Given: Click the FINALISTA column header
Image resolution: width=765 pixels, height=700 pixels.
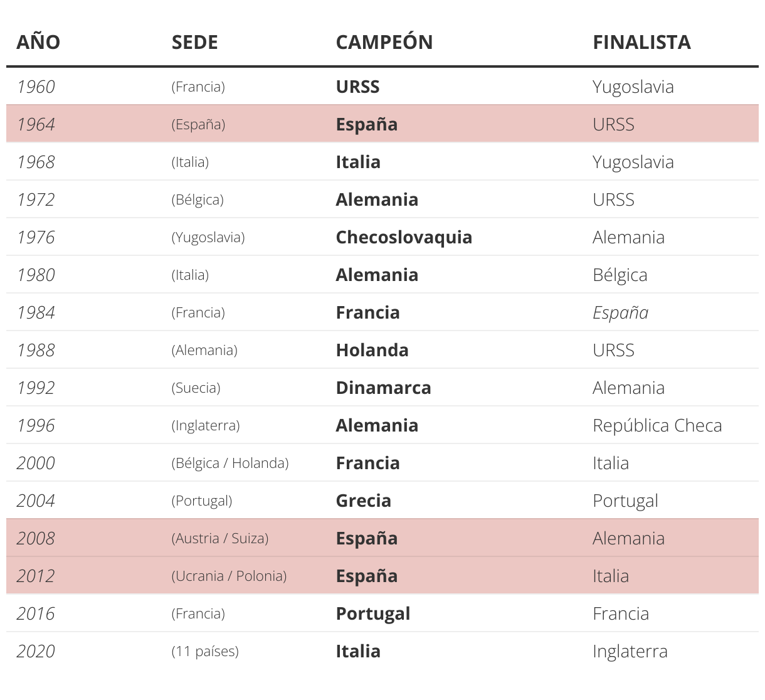Looking at the screenshot, I should 641,42.
